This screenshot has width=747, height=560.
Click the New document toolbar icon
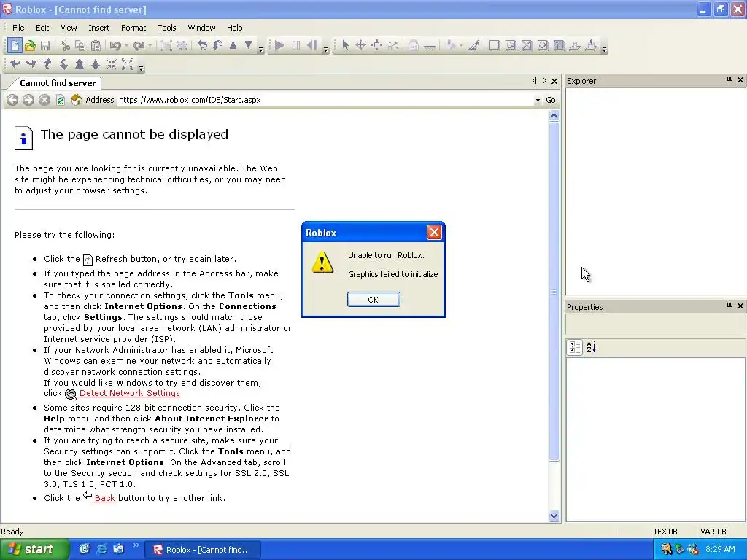point(15,46)
